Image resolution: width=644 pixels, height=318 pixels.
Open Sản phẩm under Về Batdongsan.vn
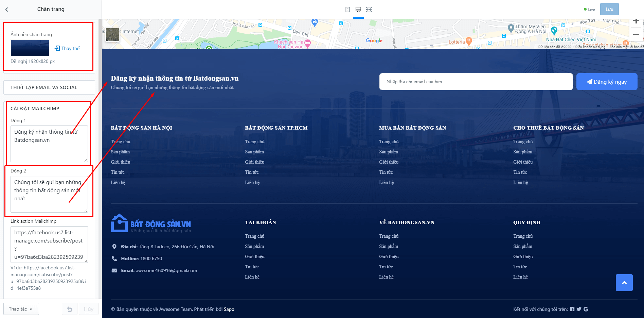[389, 246]
